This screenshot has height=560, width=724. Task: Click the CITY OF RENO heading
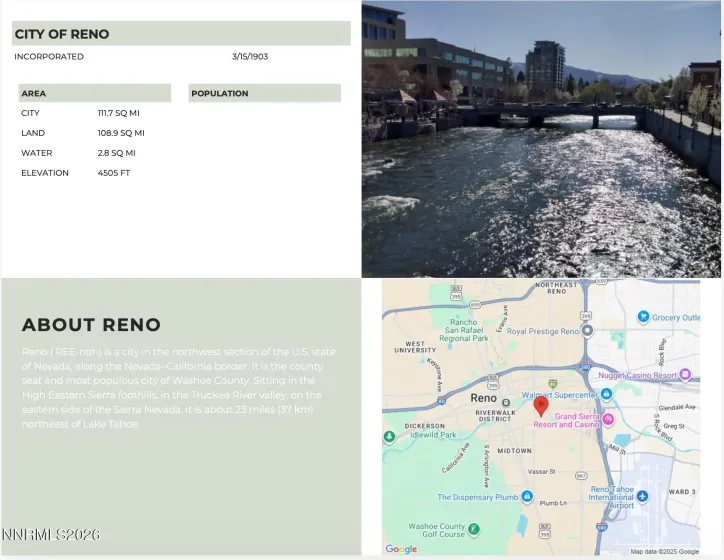click(62, 34)
